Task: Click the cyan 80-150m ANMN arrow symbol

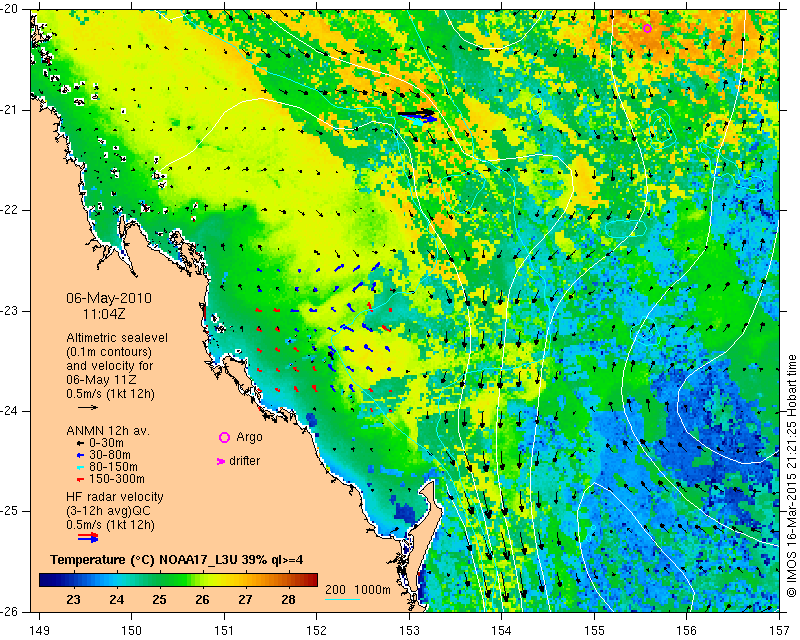Action: click(80, 467)
